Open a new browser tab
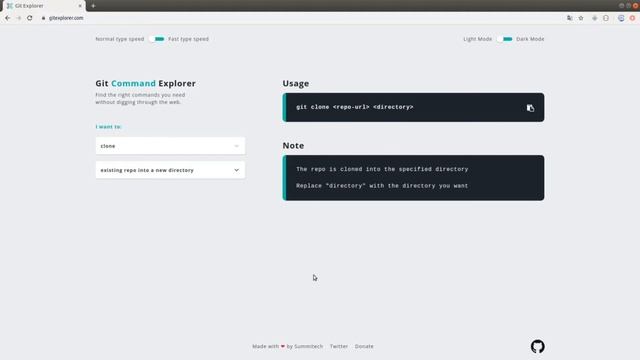The width and height of the screenshot is (640, 360). pyautogui.click(x=93, y=6)
